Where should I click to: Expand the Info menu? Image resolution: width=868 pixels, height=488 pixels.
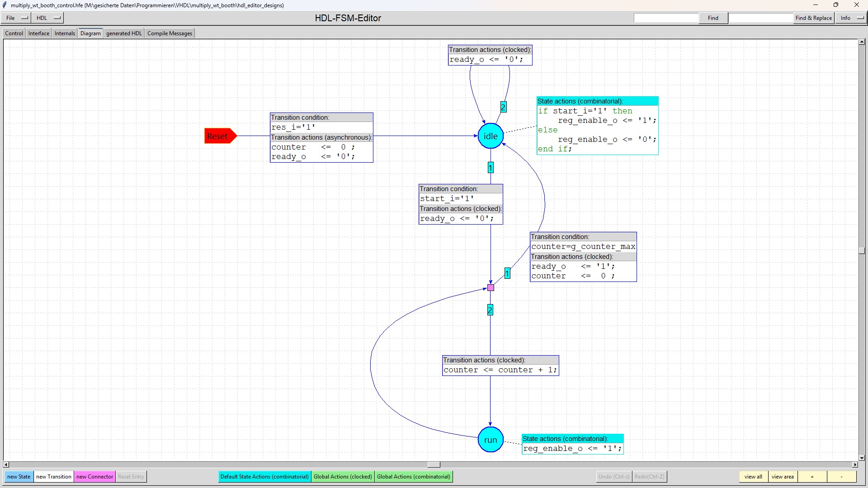[852, 18]
